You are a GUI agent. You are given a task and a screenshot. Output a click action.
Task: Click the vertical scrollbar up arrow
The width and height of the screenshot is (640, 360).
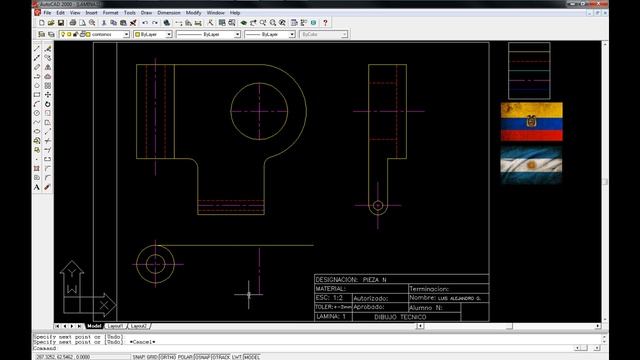point(605,44)
